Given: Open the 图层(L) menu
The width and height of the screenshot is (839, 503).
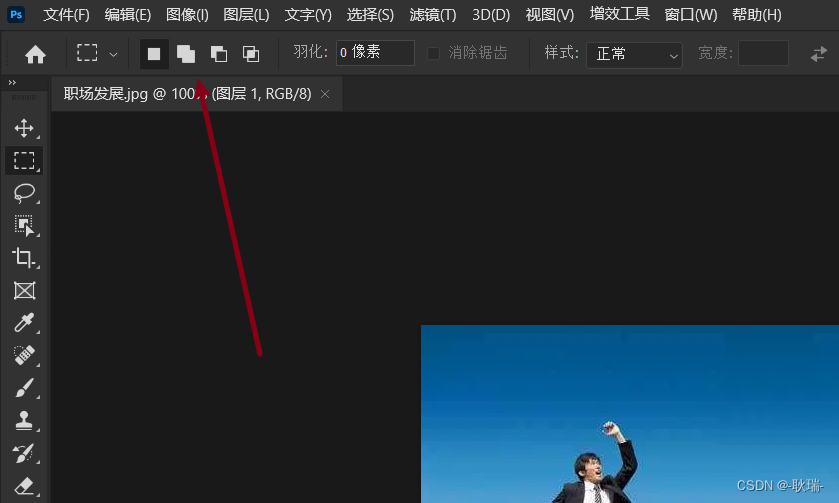Looking at the screenshot, I should pos(246,14).
